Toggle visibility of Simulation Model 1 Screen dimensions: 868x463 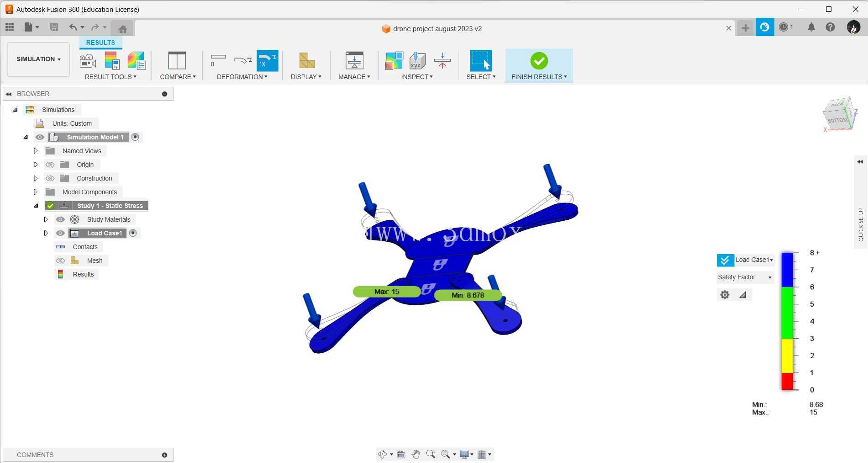click(40, 137)
